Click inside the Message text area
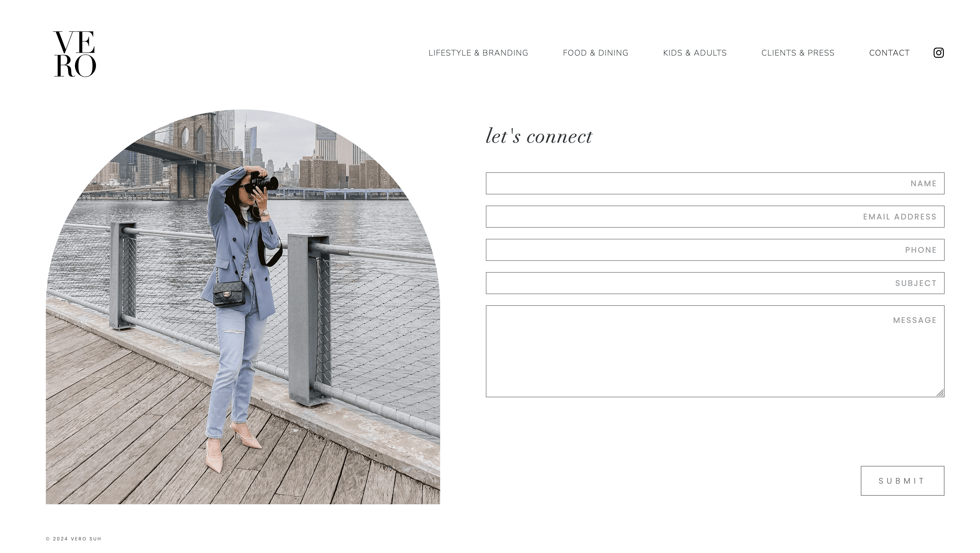The width and height of the screenshot is (980, 553). tap(715, 351)
